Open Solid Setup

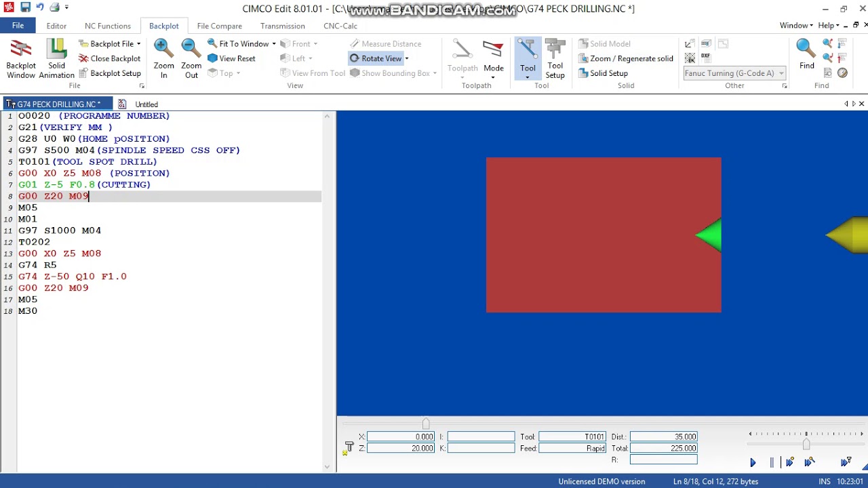[603, 73]
